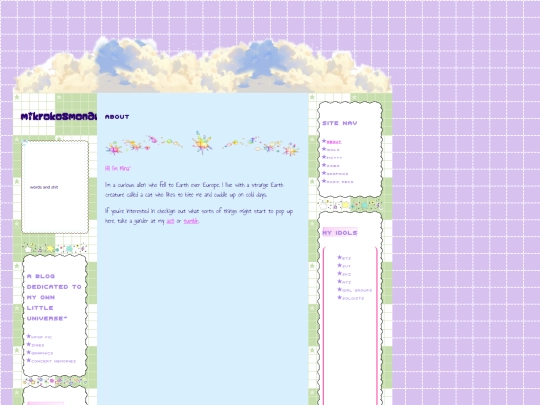This screenshot has width=540, height=405.
Task: Click the 'Hi! I'm Mira' greeting line
Action: coord(118,168)
